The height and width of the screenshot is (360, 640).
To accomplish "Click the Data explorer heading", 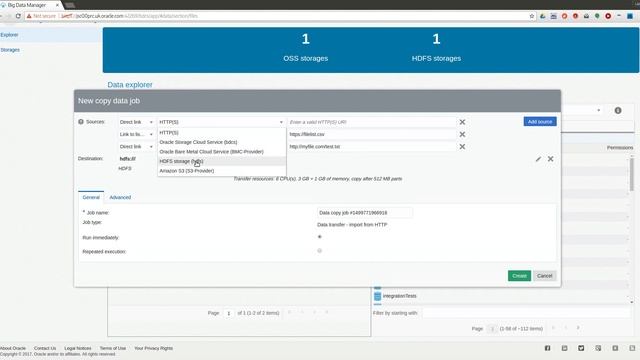I will [x=130, y=84].
